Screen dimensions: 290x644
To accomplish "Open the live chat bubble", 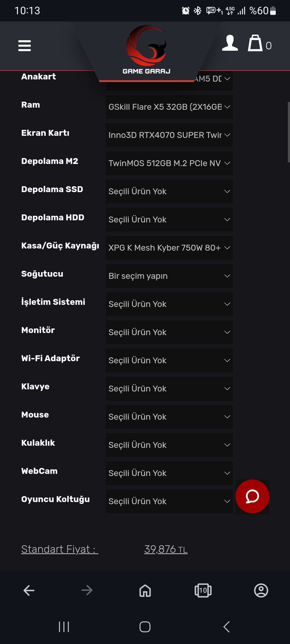I will tap(252, 496).
